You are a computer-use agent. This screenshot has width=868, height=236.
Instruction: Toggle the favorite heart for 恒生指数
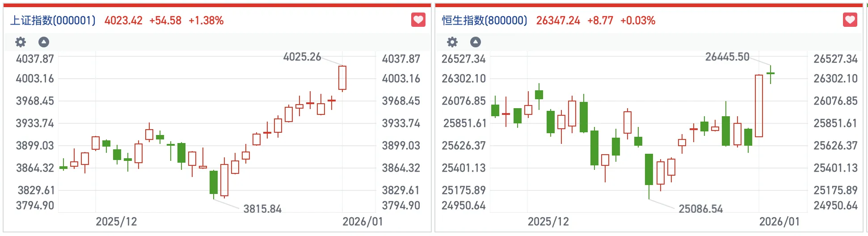point(850,20)
